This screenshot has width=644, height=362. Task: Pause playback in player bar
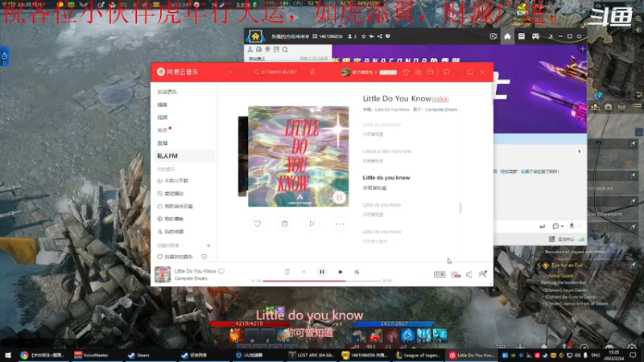click(322, 272)
